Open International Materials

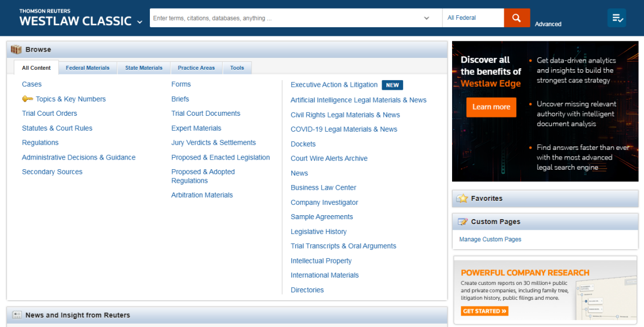click(324, 275)
